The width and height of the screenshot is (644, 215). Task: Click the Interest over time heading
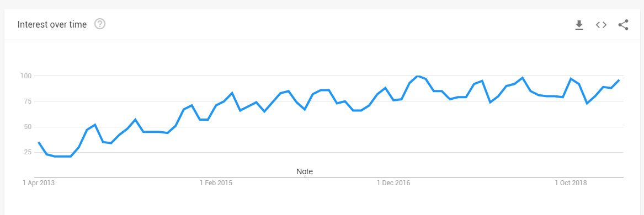52,25
